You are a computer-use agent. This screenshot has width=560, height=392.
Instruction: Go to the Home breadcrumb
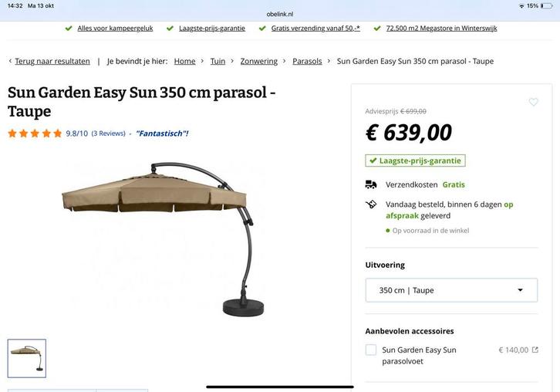(184, 61)
